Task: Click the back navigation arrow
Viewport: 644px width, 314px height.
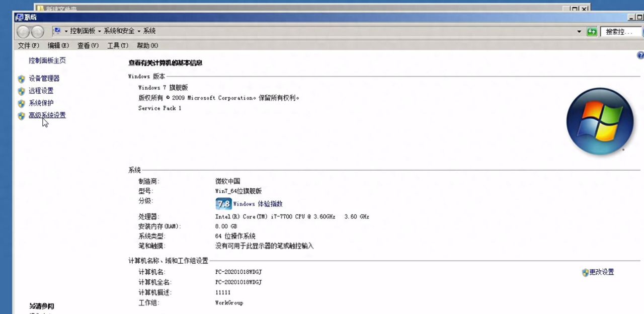Action: [x=24, y=31]
